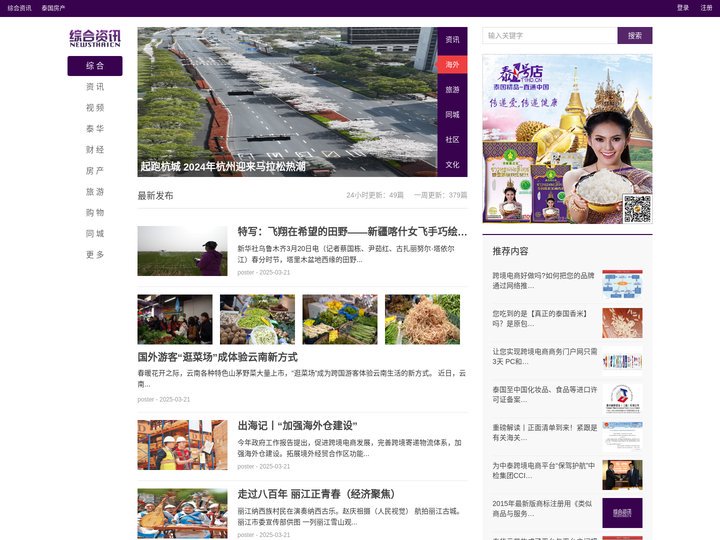Screen dimensions: 720x540
Task: Click logo thumbnail beside 化妆品 食品 item
Action: [x=622, y=399]
